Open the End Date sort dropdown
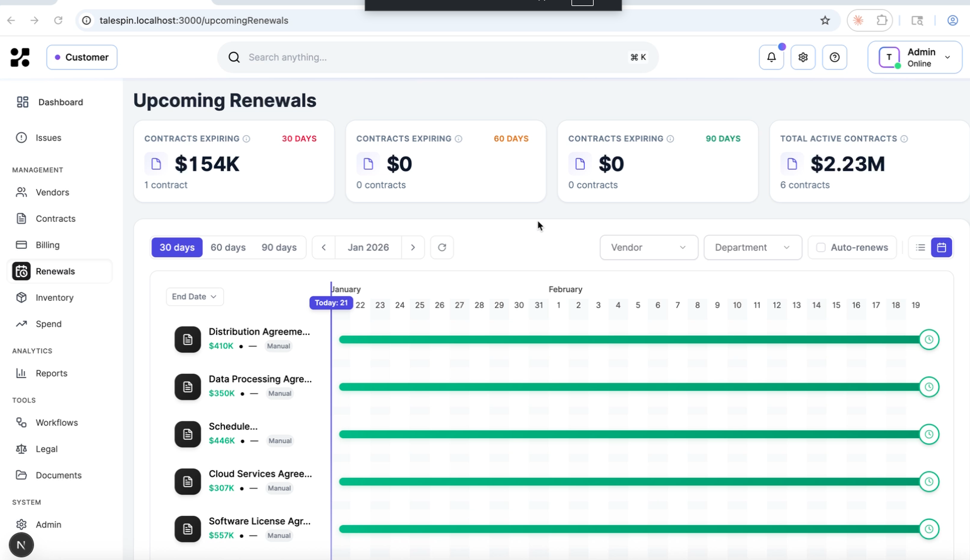The height and width of the screenshot is (560, 970). click(194, 296)
